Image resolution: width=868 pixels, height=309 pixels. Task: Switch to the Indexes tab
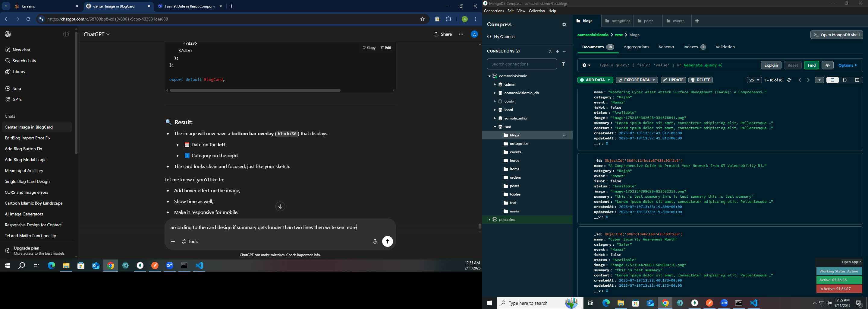[694, 47]
